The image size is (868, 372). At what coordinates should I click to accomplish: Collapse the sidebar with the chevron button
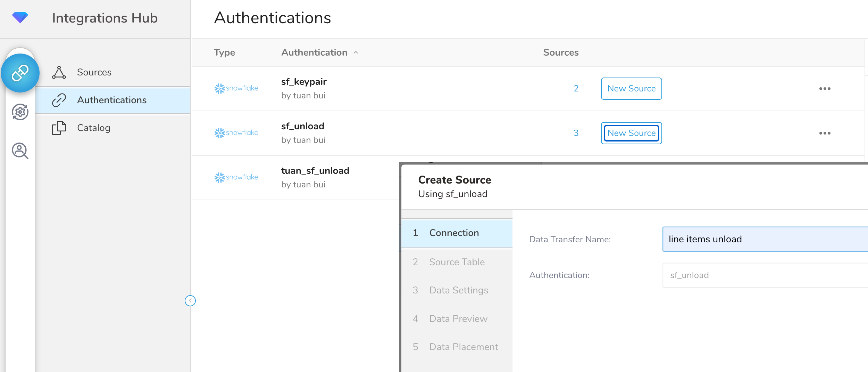point(190,301)
